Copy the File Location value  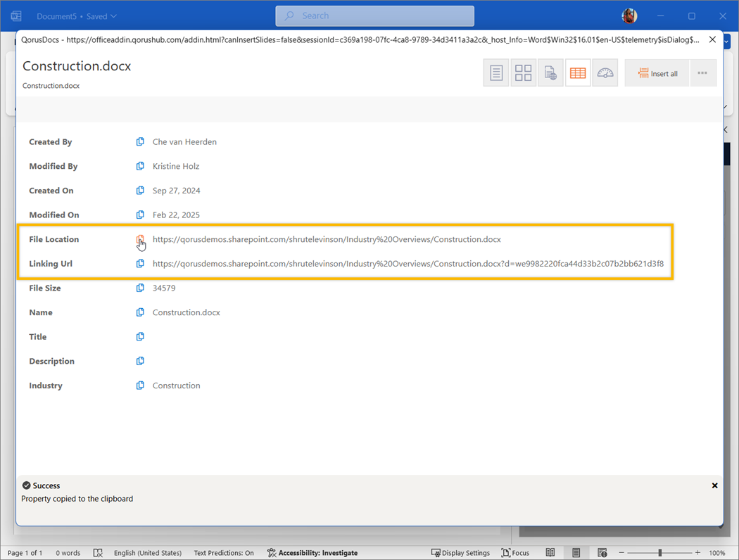coord(140,240)
